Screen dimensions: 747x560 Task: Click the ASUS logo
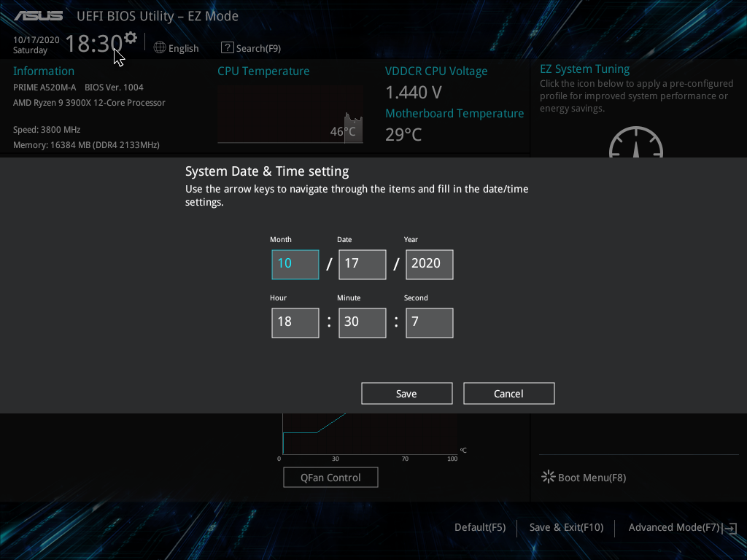click(39, 16)
